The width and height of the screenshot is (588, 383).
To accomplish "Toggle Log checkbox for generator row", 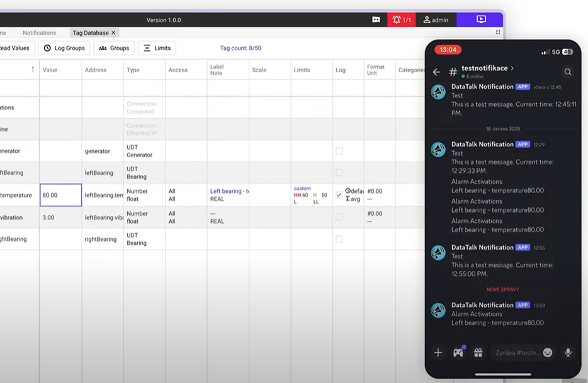I will 339,151.
